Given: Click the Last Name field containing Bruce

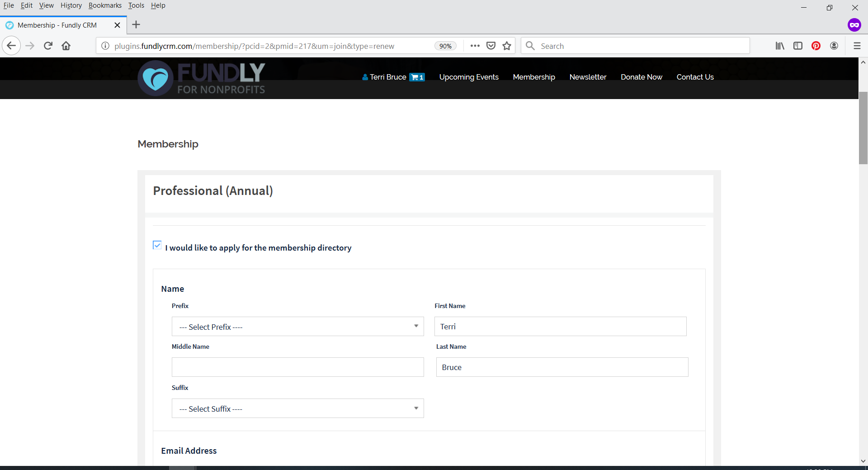Looking at the screenshot, I should tap(562, 367).
